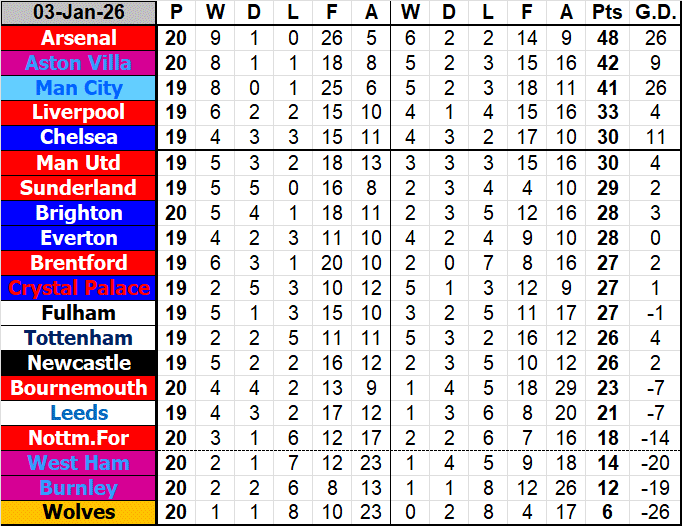Click the Aston Villa team cell
The image size is (682, 526).
pyautogui.click(x=79, y=63)
